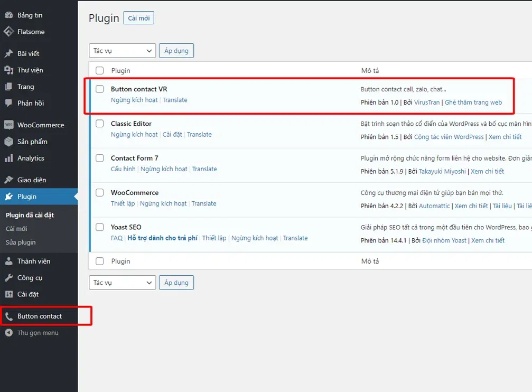Click the Analytics bar chart icon
532x392 pixels.
pos(9,158)
